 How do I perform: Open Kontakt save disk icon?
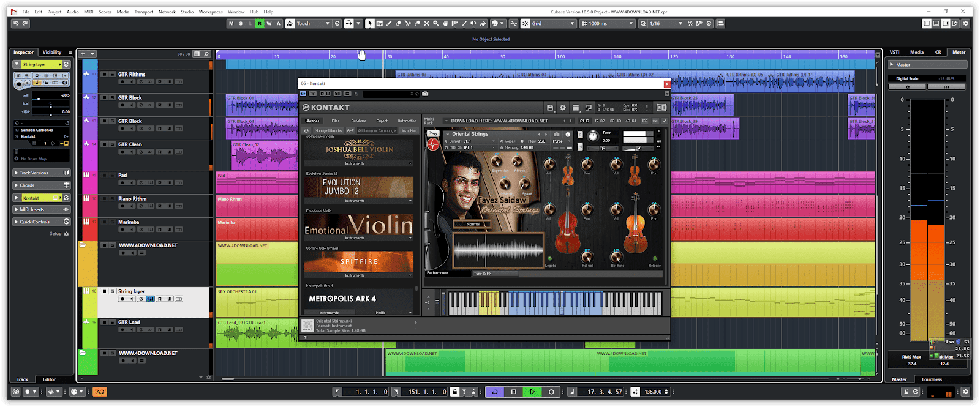[550, 108]
